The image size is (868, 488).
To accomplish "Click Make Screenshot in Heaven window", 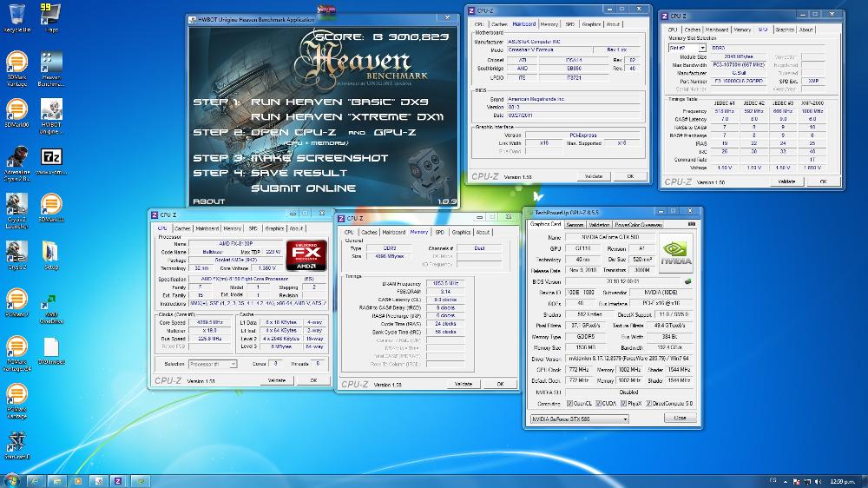I will (x=319, y=158).
